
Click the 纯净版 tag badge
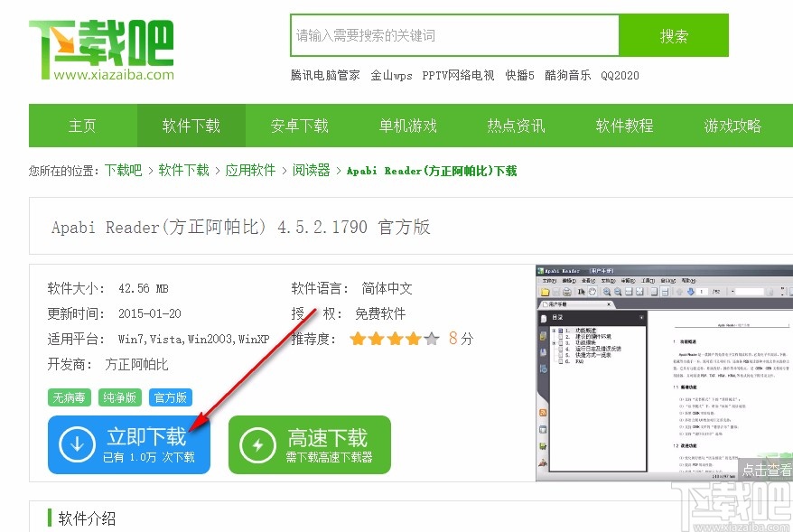pyautogui.click(x=120, y=397)
